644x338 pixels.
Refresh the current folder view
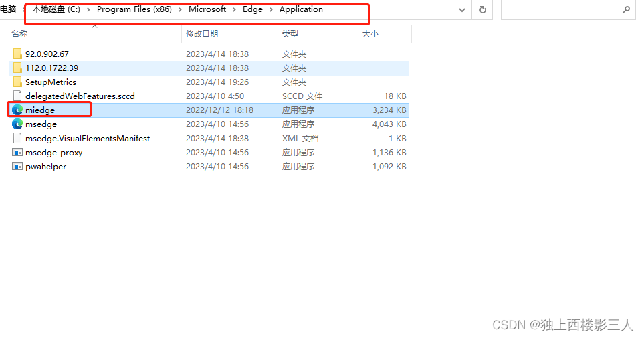(x=483, y=10)
